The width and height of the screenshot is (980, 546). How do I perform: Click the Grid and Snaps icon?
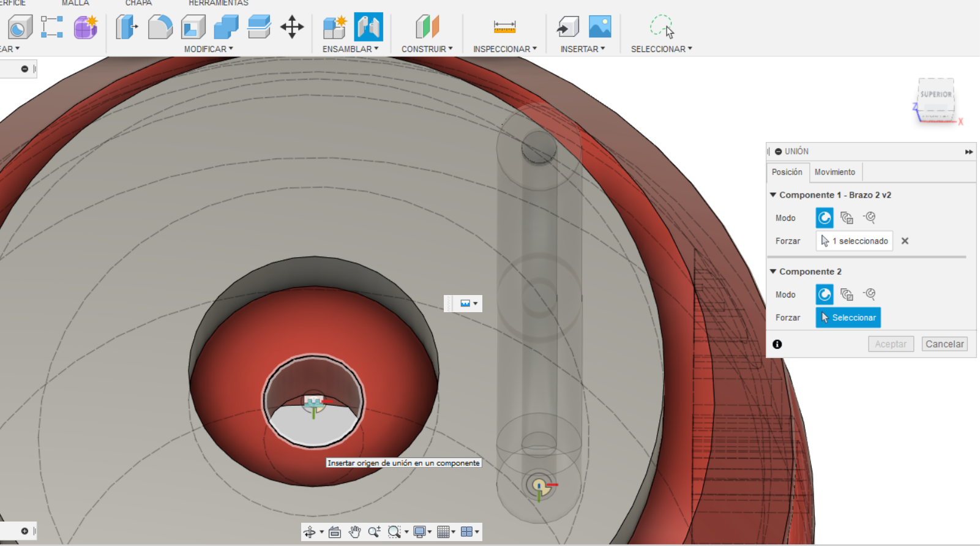(443, 532)
